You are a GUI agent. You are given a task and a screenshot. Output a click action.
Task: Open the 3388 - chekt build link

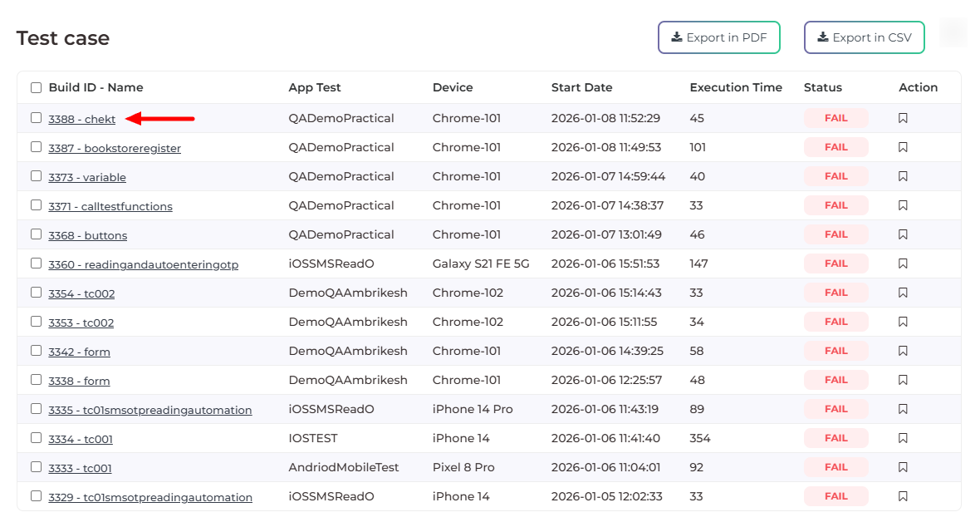coord(82,120)
